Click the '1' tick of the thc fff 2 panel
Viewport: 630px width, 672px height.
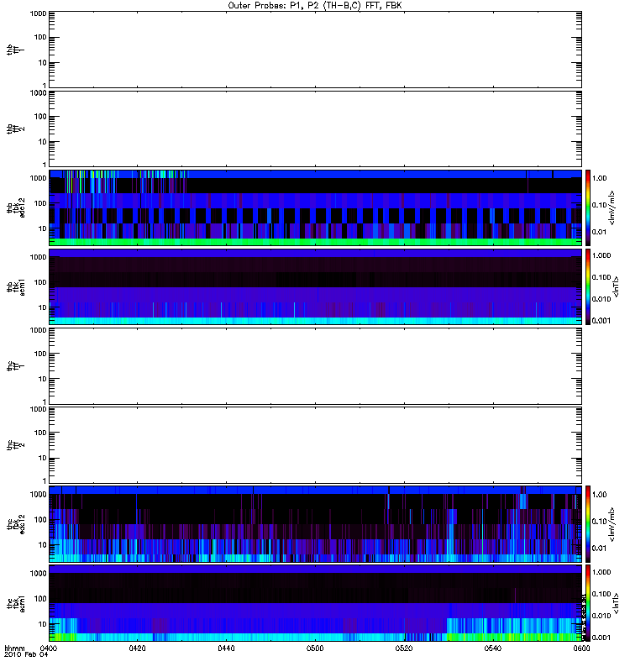[x=45, y=480]
